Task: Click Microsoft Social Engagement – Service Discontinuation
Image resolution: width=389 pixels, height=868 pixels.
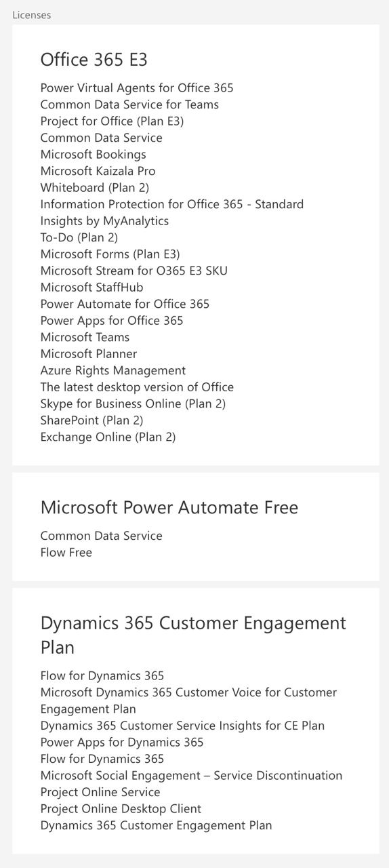Action: click(x=191, y=776)
